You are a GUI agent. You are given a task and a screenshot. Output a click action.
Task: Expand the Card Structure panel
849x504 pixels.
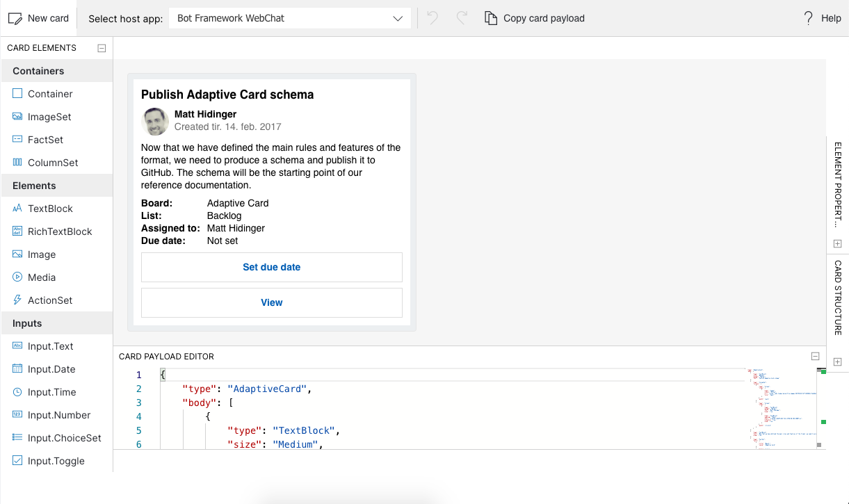(x=838, y=361)
